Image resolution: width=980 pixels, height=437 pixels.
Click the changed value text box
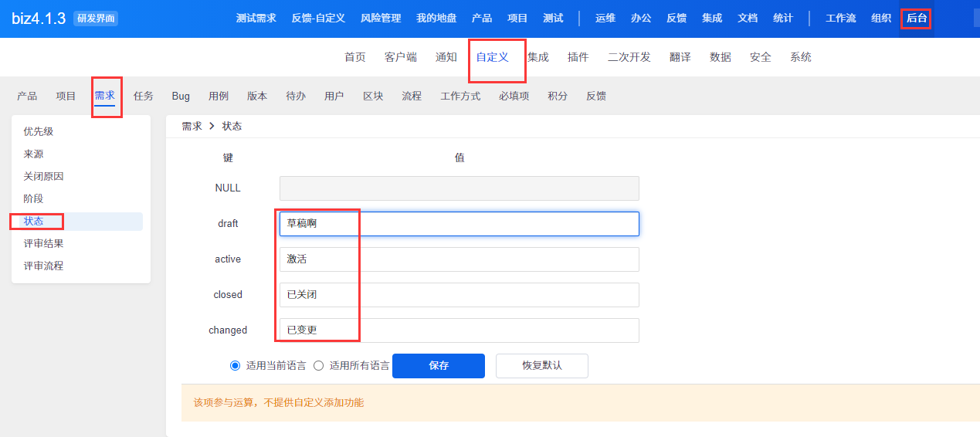point(459,330)
